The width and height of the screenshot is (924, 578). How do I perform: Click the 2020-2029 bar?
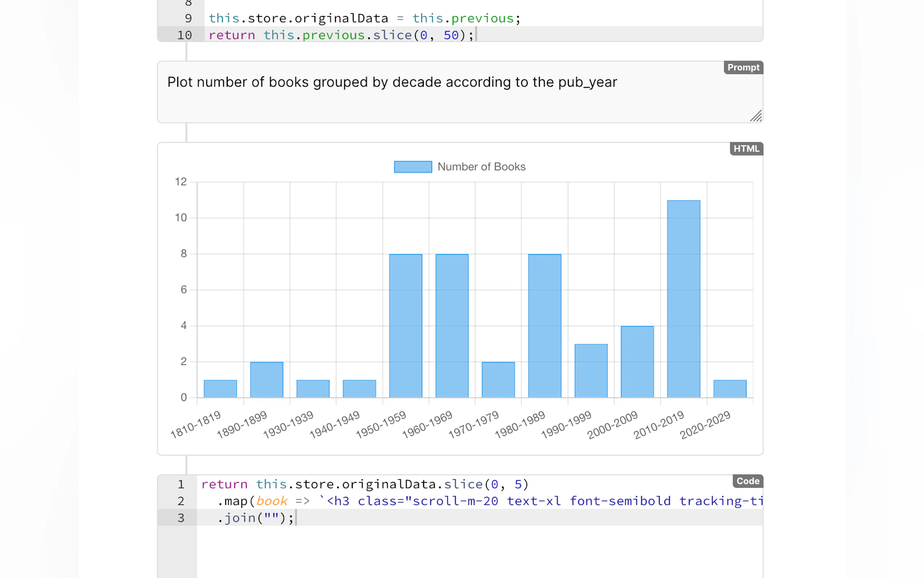click(x=730, y=388)
